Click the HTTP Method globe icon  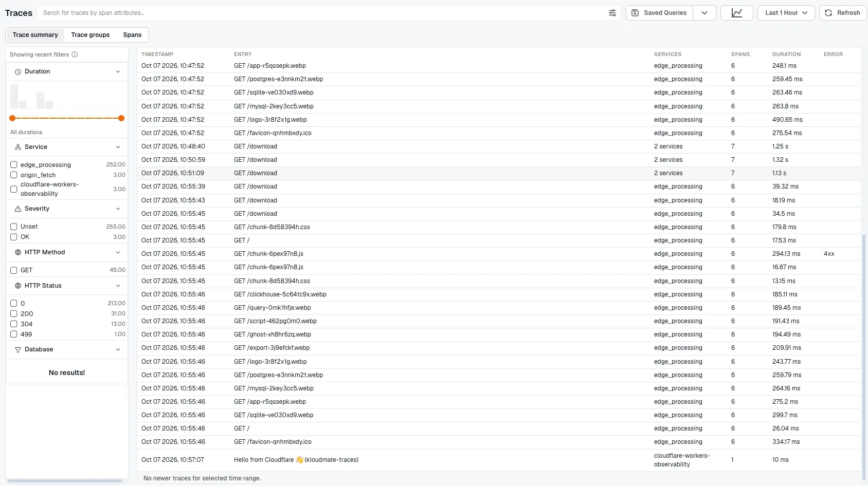(x=18, y=252)
